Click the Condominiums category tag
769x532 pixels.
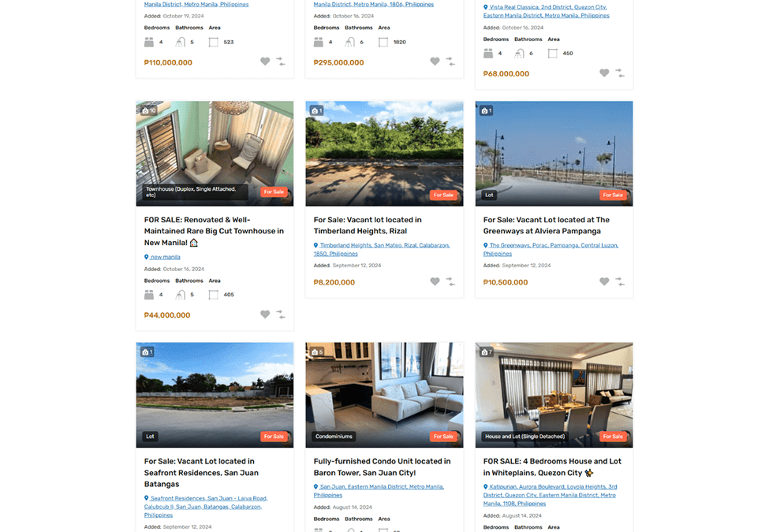coord(334,437)
